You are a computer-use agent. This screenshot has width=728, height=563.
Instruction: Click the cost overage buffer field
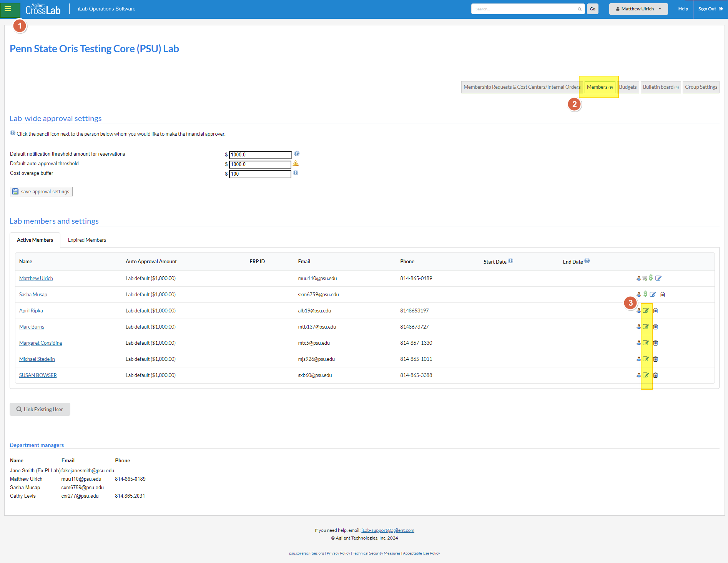(x=260, y=174)
